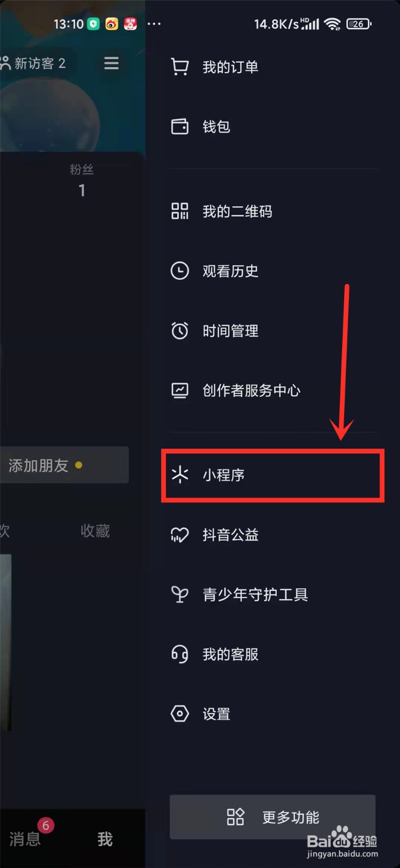The width and height of the screenshot is (400, 868).
Task: Tap the 添加朋友 button
Action: [64, 465]
